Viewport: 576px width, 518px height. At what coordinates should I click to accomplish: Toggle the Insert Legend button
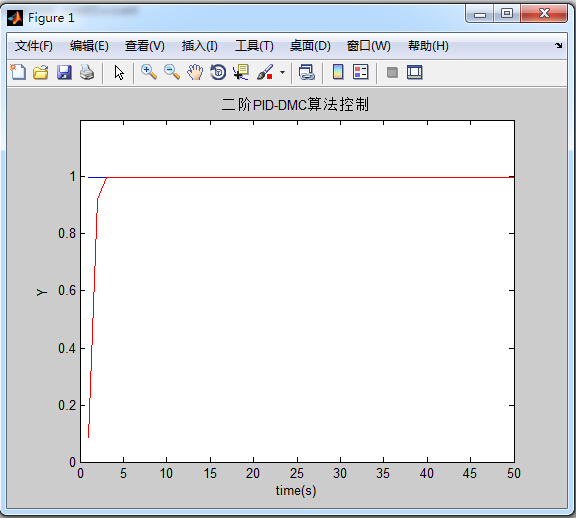tap(360, 72)
